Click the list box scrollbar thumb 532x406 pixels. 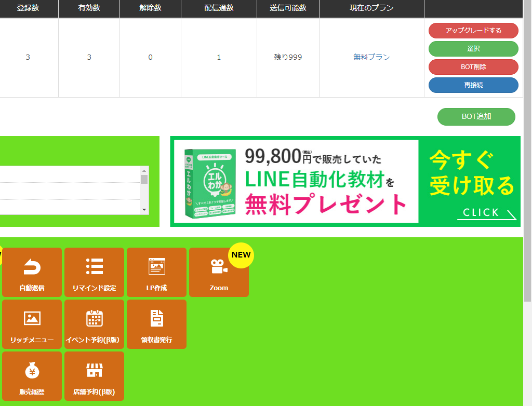tap(144, 180)
